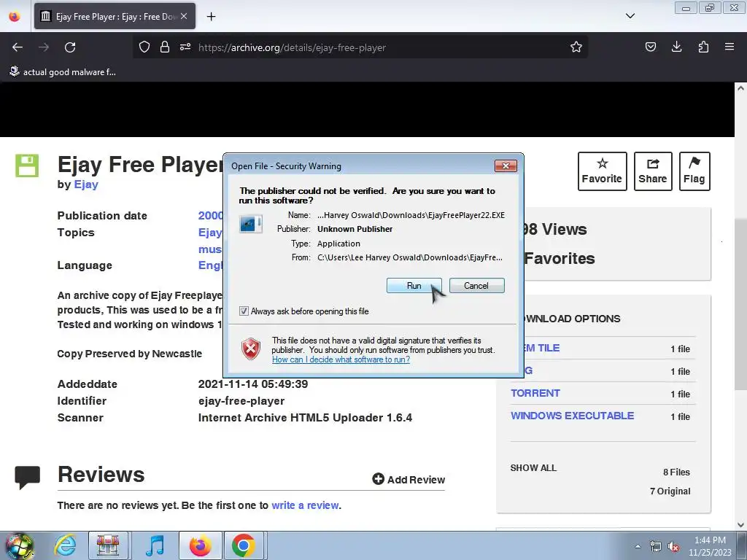Image resolution: width=747 pixels, height=560 pixels.
Task: Click Add Review plus link
Action: (x=409, y=480)
